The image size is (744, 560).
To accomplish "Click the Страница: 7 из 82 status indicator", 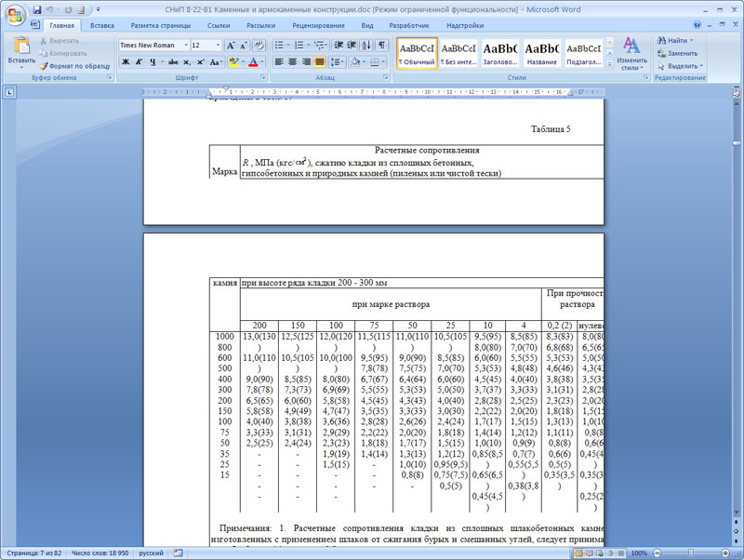I will click(x=34, y=553).
